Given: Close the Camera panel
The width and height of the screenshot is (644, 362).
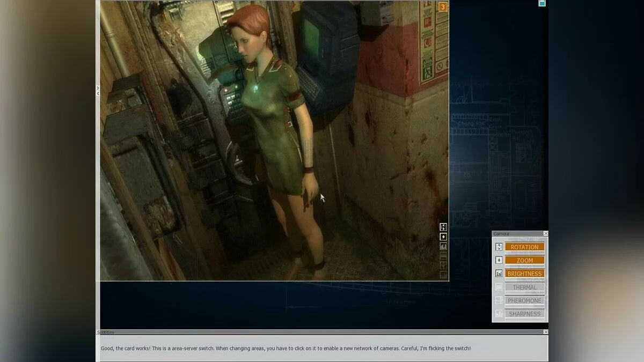Looking at the screenshot, I should pyautogui.click(x=546, y=233).
